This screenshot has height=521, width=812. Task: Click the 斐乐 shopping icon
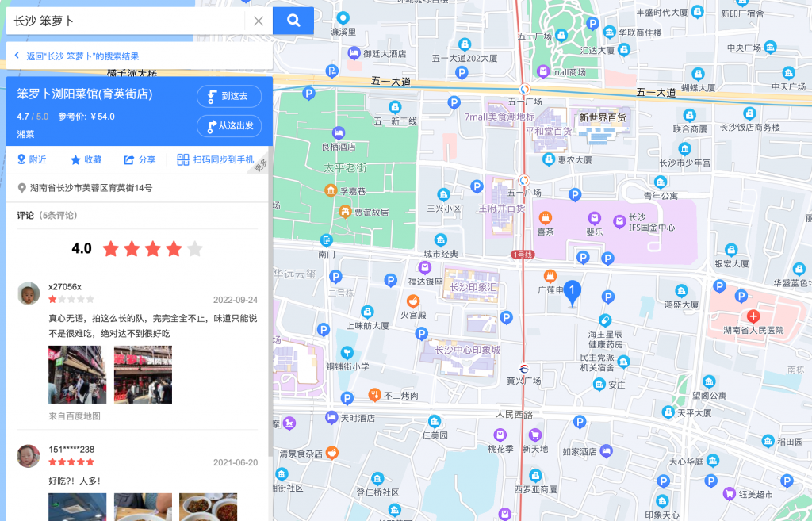(x=594, y=218)
